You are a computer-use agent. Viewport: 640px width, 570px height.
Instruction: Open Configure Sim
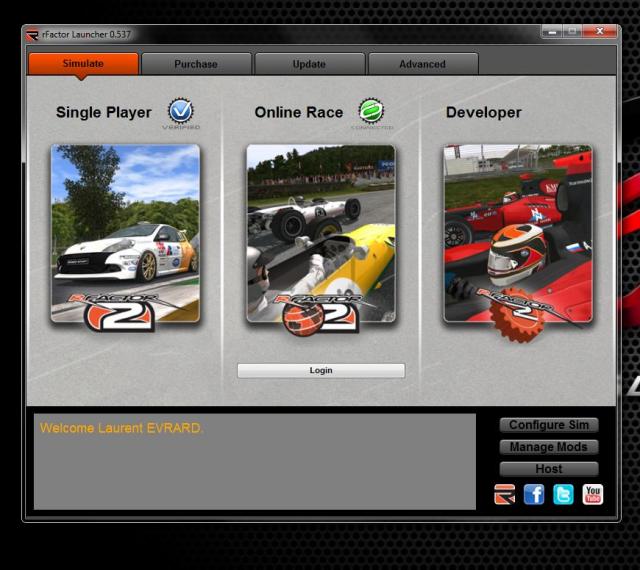click(549, 425)
